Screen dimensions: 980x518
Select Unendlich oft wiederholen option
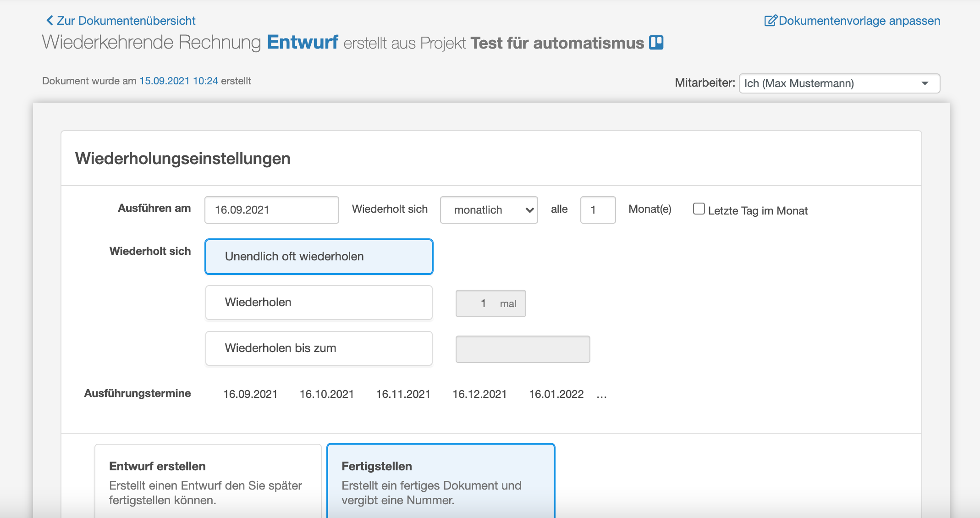319,257
